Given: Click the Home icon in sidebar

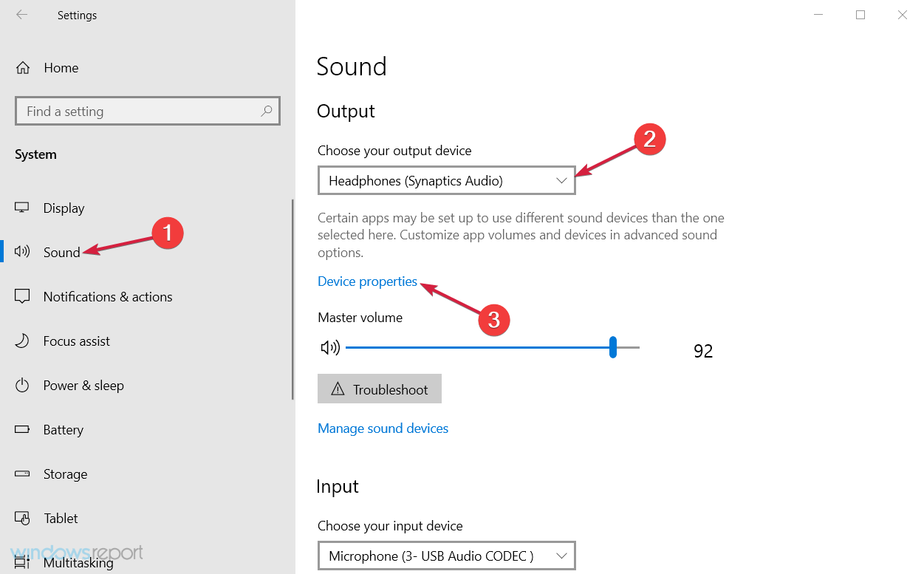Looking at the screenshot, I should click(x=23, y=68).
